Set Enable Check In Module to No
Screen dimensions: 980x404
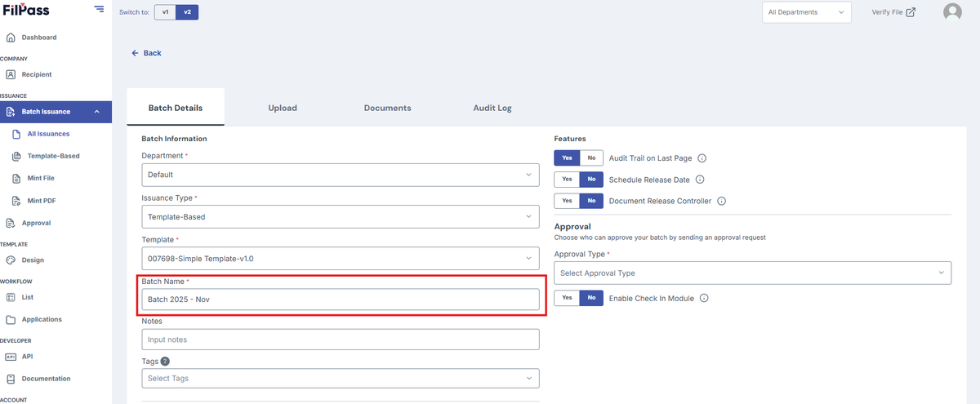point(591,298)
